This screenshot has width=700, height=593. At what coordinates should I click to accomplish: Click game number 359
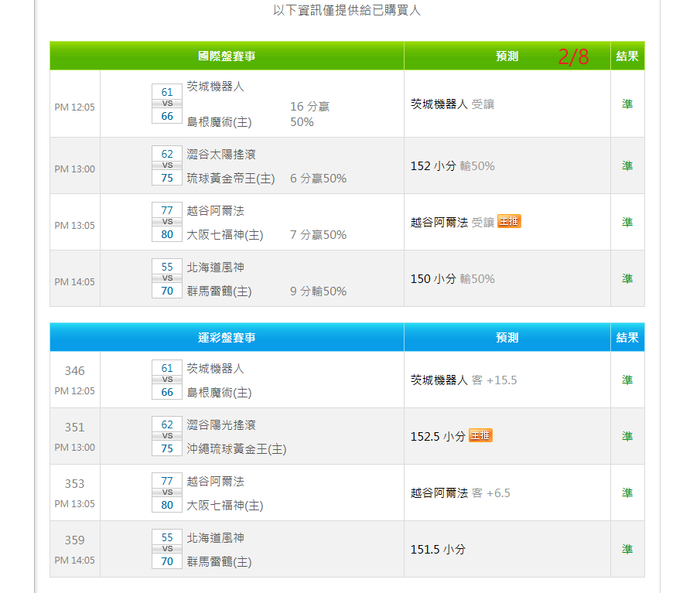point(74,540)
